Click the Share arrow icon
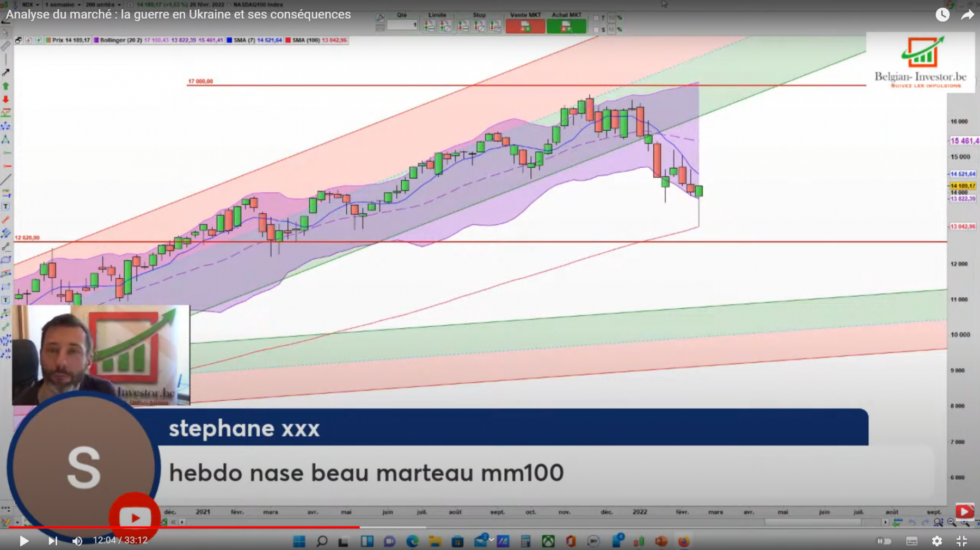980x550 pixels. (x=967, y=15)
